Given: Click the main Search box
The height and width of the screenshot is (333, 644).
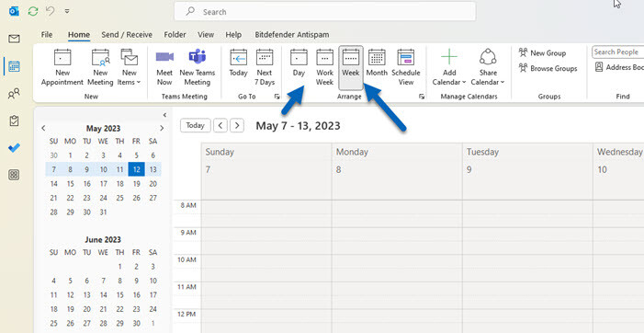Looking at the screenshot, I should click(x=325, y=12).
